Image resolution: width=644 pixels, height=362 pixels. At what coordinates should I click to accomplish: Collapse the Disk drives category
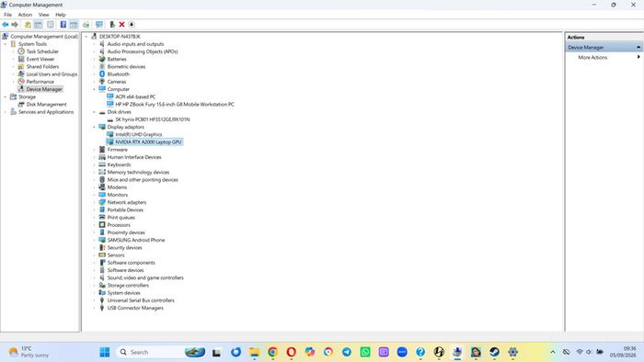[94, 112]
